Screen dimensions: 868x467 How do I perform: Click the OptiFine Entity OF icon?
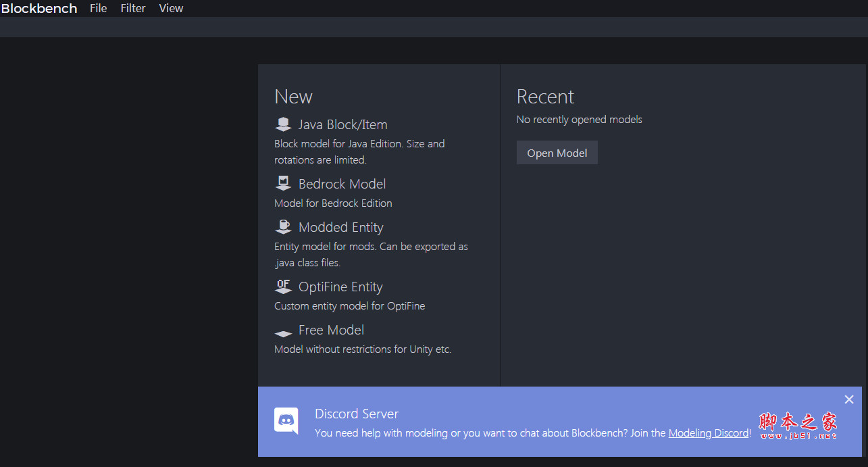(283, 287)
